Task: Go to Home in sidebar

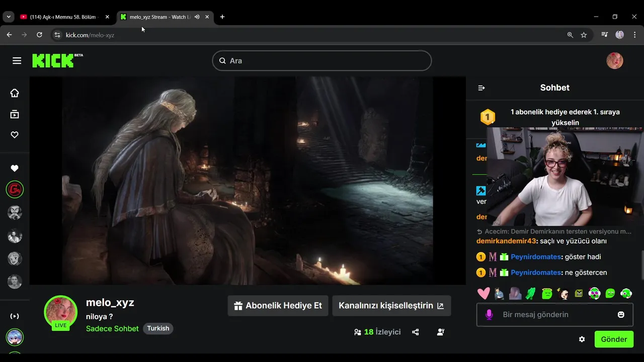Action: (15, 93)
